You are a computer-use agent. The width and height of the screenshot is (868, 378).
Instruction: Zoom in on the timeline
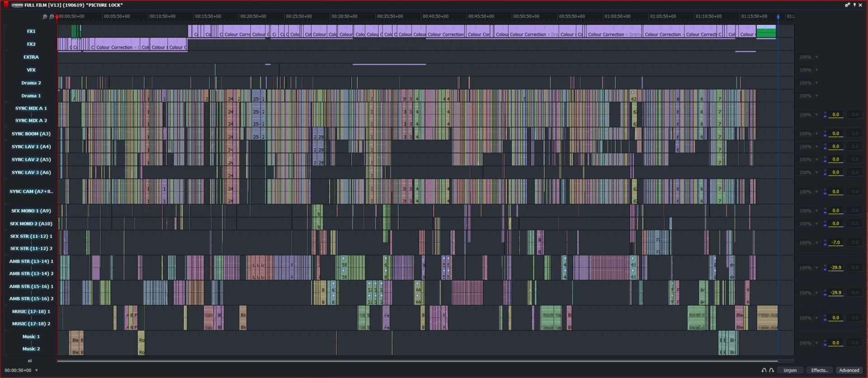[x=45, y=17]
